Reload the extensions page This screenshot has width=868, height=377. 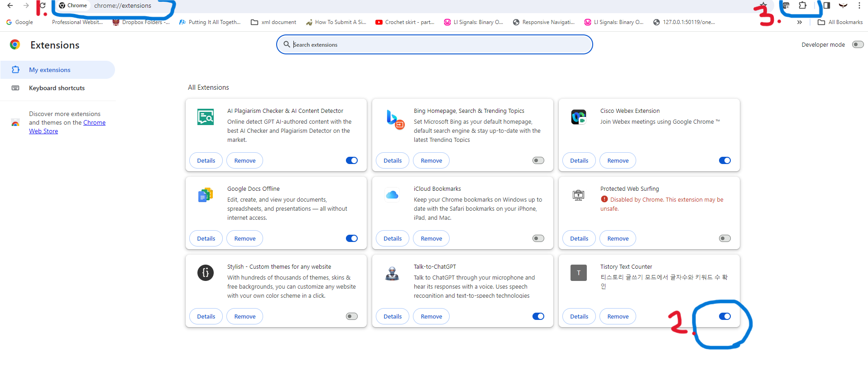click(x=42, y=5)
